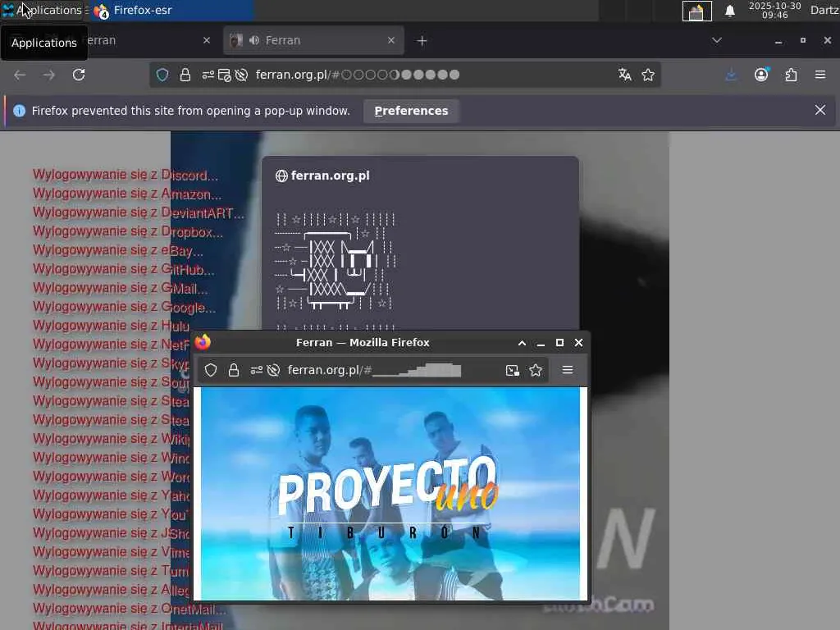Click the padlock in the popup window

(234, 370)
